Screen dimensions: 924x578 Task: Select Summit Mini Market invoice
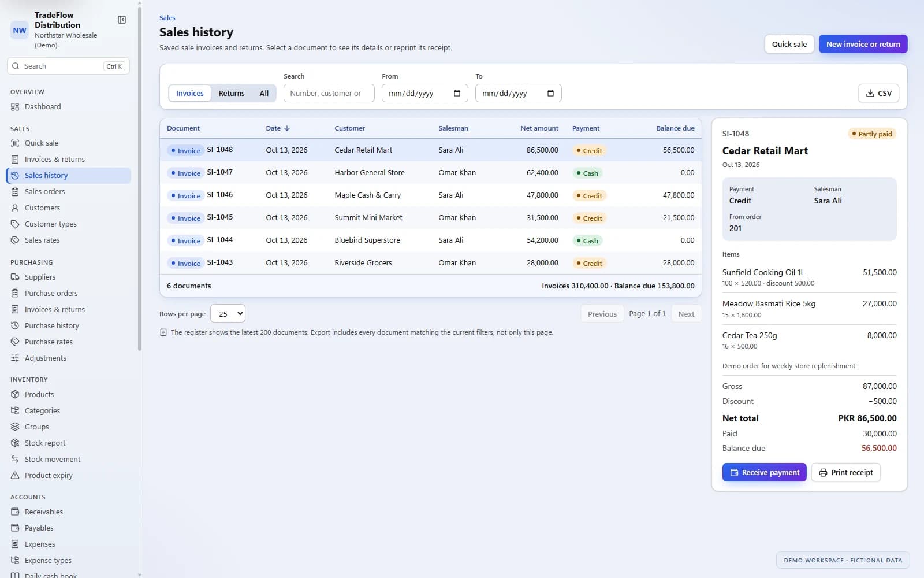pos(431,218)
